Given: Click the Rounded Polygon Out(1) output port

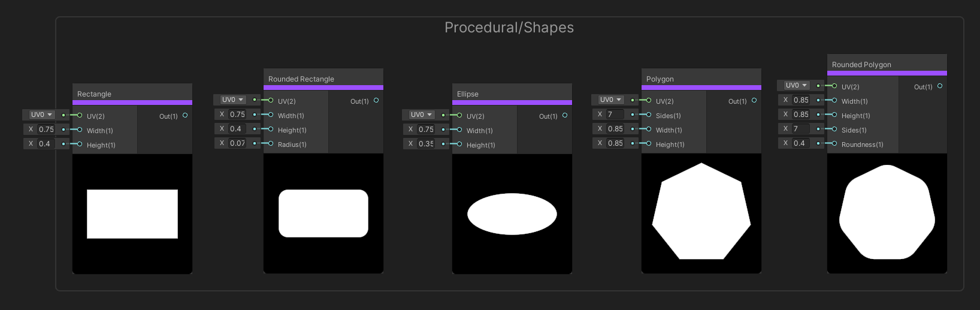Looking at the screenshot, I should click(940, 86).
